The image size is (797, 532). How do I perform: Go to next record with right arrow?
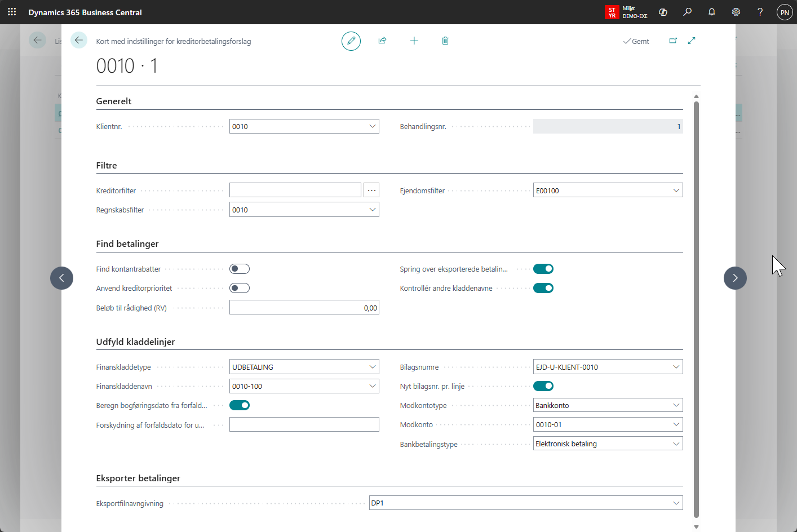[735, 278]
